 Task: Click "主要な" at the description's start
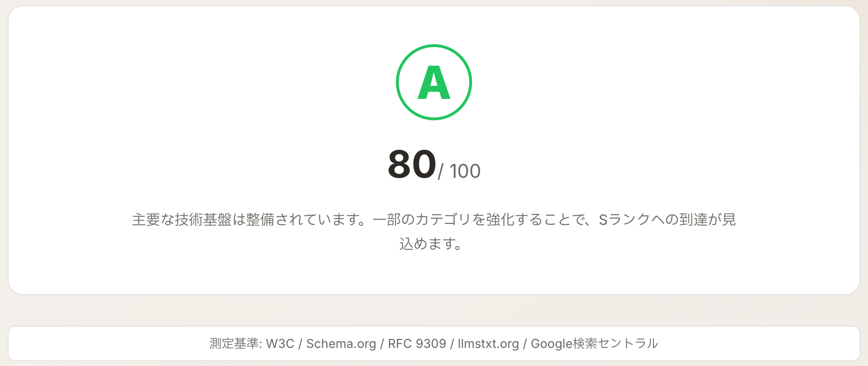click(x=153, y=220)
